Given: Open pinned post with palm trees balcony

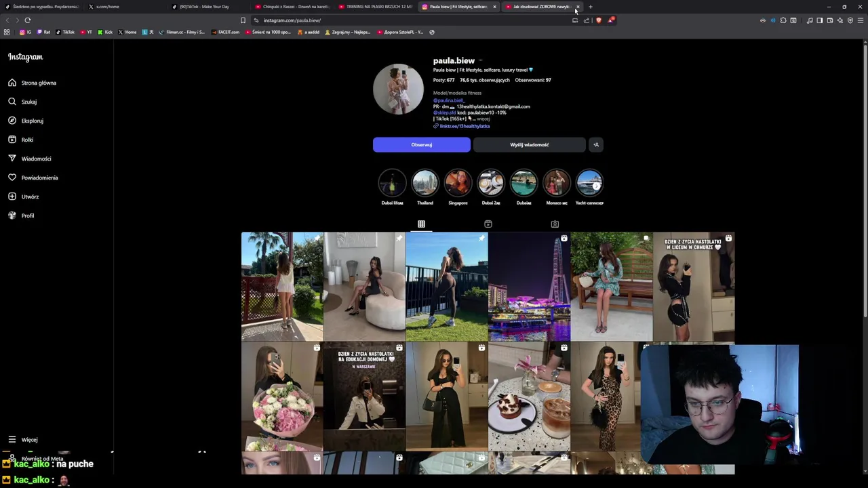Looking at the screenshot, I should pyautogui.click(x=282, y=286).
